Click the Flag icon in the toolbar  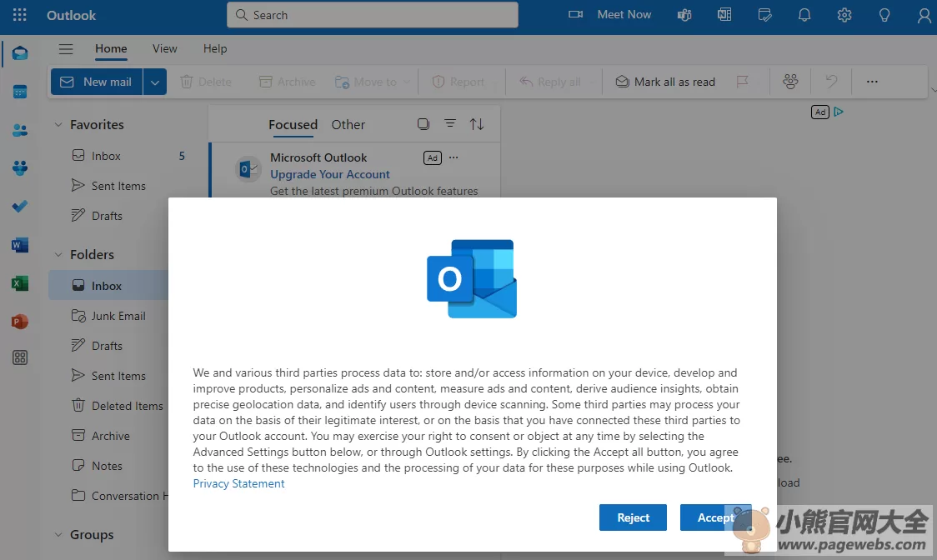(x=742, y=82)
